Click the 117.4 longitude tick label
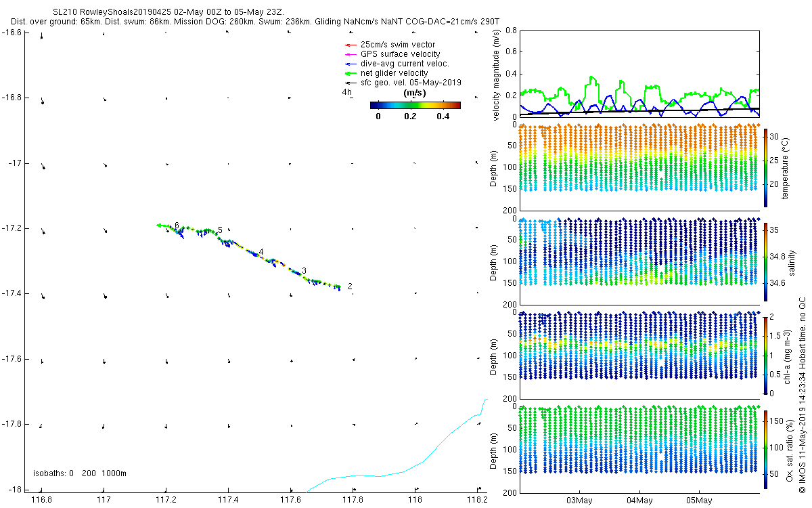The width and height of the screenshot is (812, 508). point(229,501)
